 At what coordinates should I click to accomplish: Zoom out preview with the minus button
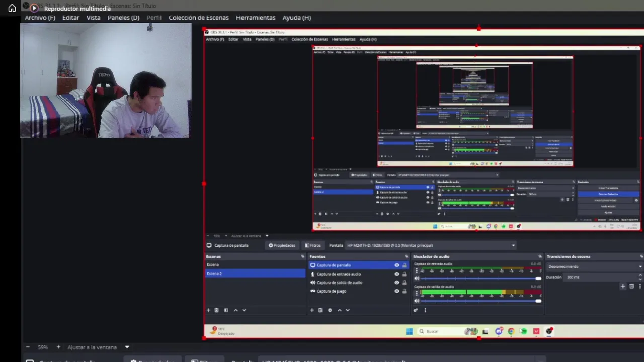[x=28, y=347]
